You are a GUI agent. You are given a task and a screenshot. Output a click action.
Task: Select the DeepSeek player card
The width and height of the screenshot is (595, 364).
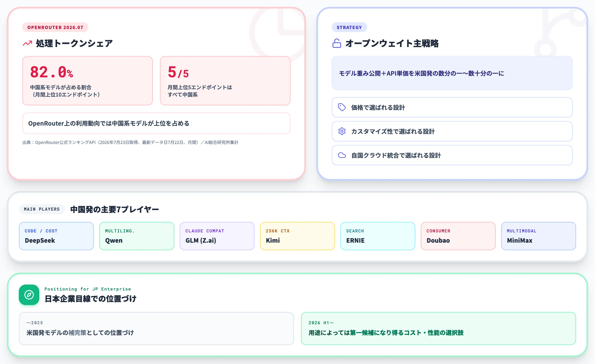point(56,236)
